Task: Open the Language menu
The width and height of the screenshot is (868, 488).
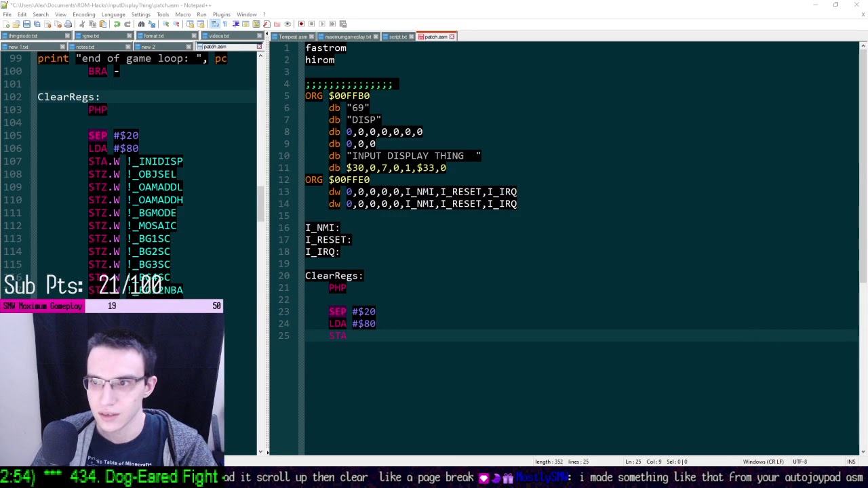Action: pos(113,14)
